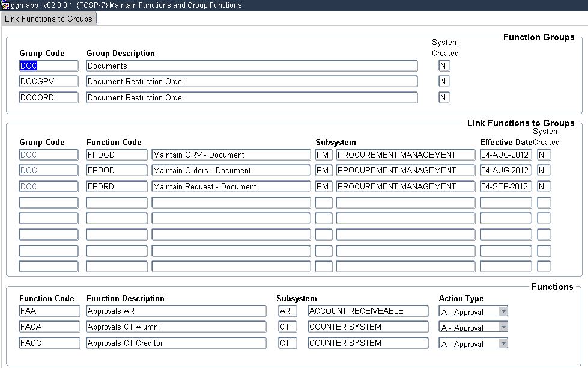The height and width of the screenshot is (368, 588).
Task: Click the application icon in the title bar
Action: (5, 5)
